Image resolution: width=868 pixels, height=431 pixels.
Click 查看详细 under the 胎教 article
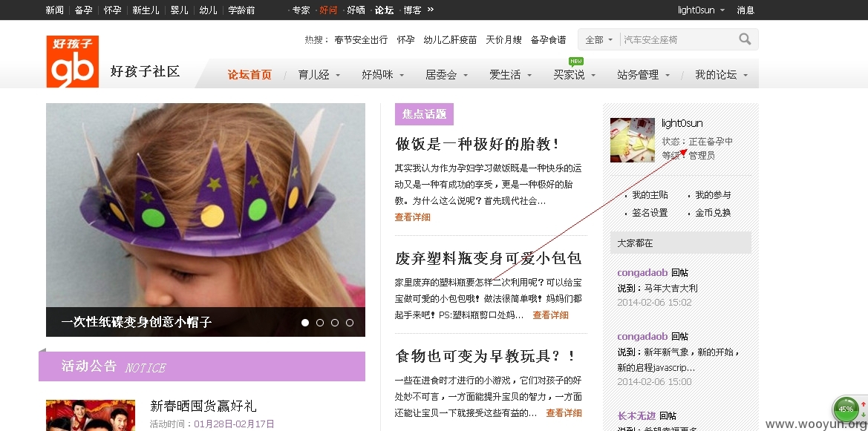coord(412,217)
